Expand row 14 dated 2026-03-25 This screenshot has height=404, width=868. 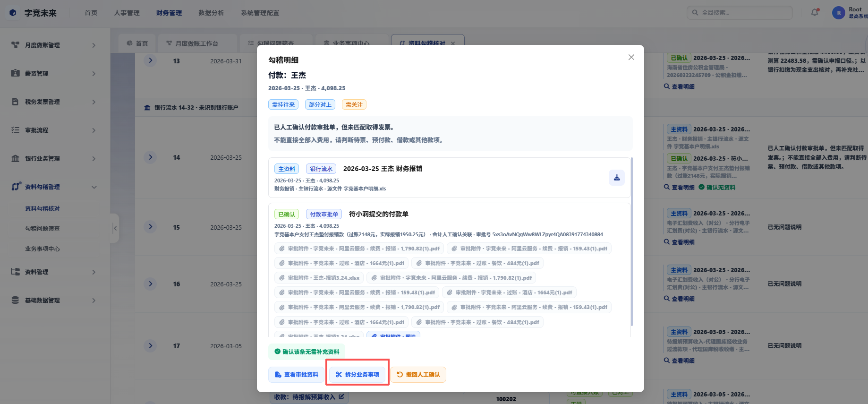(x=150, y=157)
